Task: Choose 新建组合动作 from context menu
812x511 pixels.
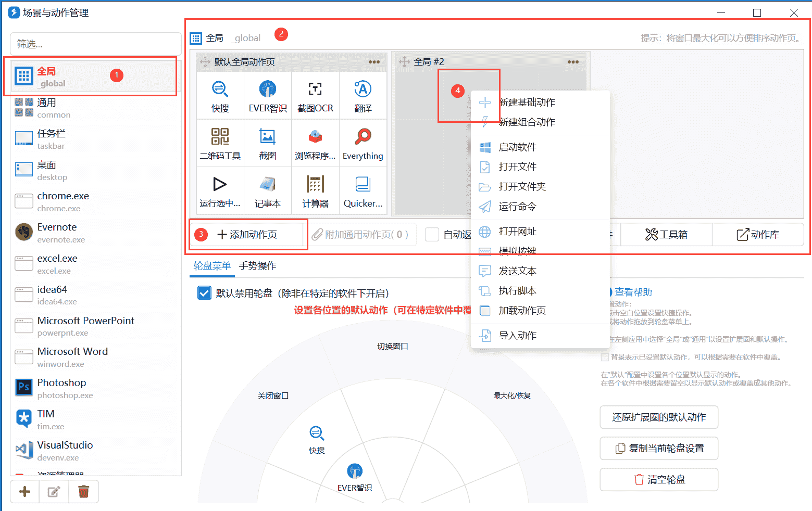Action: point(540,122)
